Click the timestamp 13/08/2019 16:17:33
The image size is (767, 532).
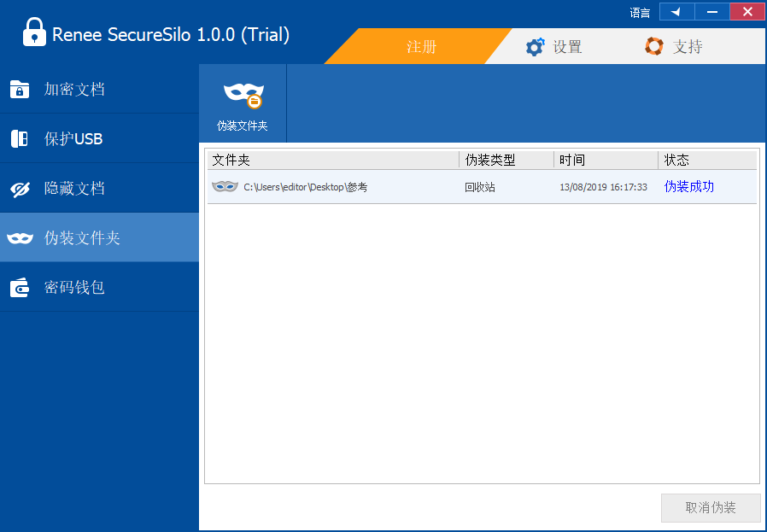[603, 187]
